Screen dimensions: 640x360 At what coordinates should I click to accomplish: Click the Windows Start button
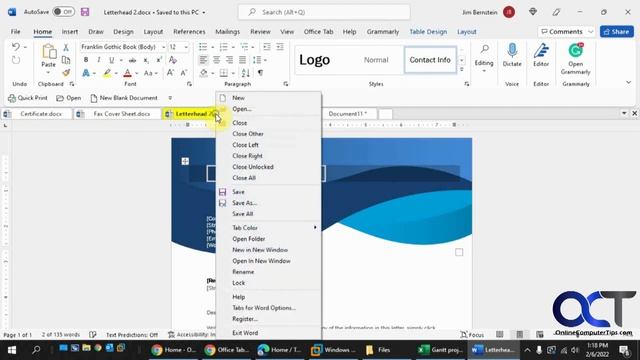(12, 350)
